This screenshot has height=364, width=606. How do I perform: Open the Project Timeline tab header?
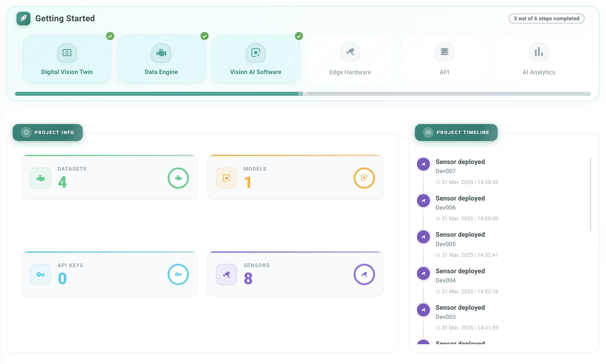pyautogui.click(x=456, y=132)
